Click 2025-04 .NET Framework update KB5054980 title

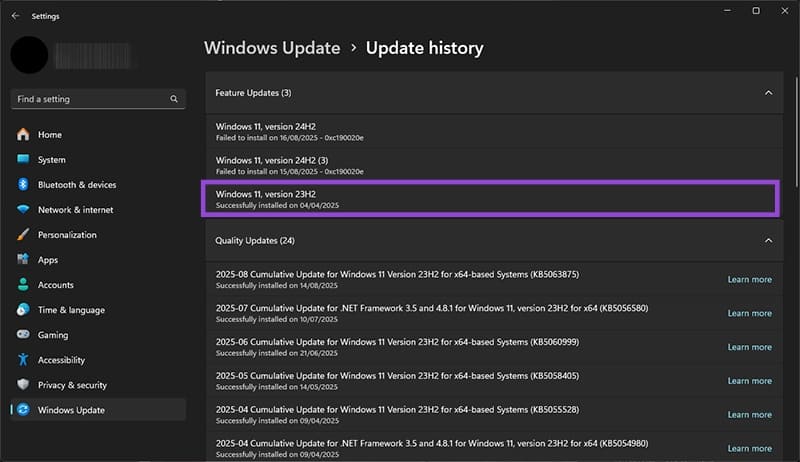click(432, 443)
